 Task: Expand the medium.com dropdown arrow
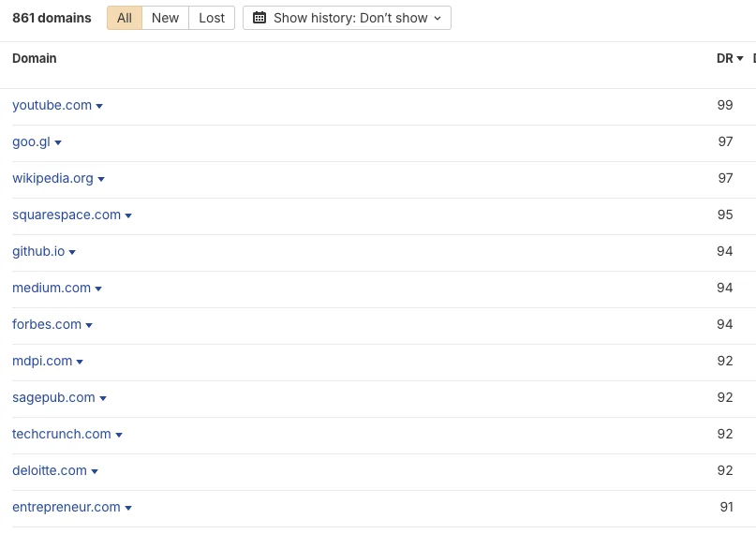[x=98, y=289]
